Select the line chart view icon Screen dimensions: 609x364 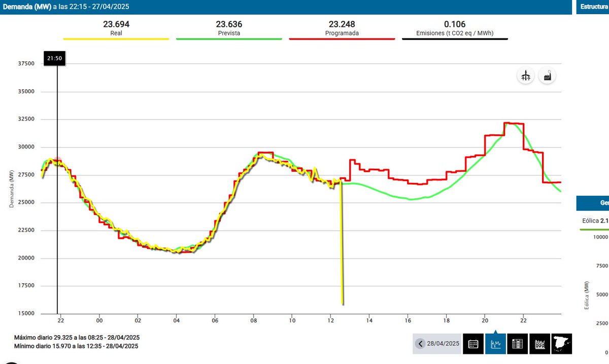495,344
